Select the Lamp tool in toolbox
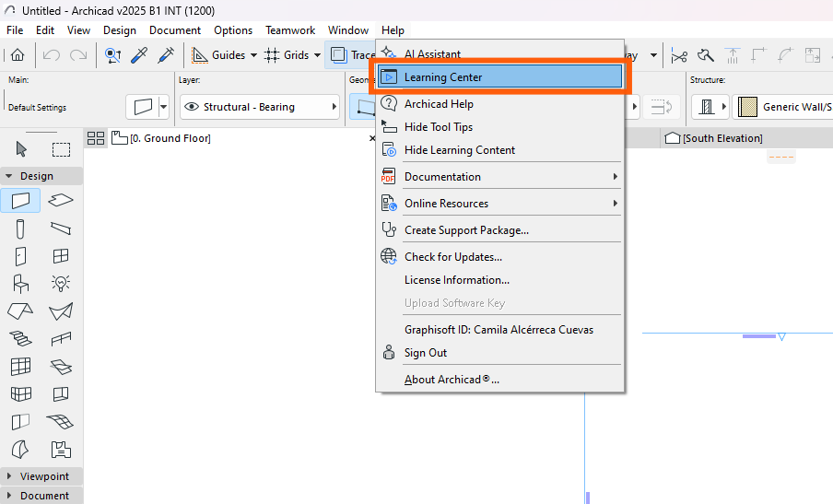833x504 pixels. [x=61, y=283]
